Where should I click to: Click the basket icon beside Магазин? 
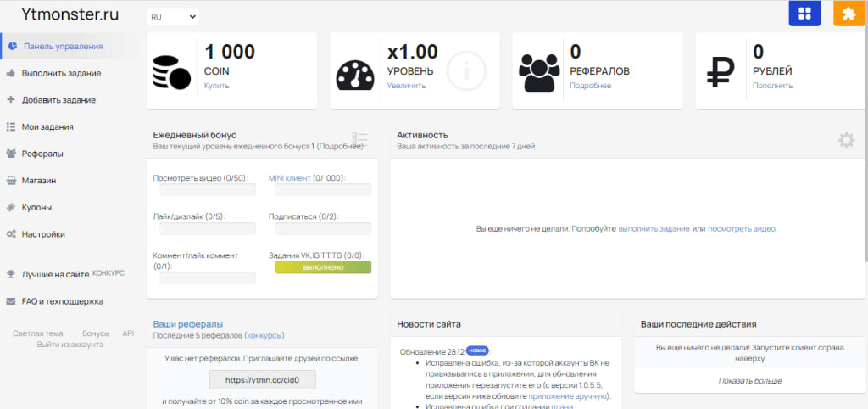tap(10, 180)
